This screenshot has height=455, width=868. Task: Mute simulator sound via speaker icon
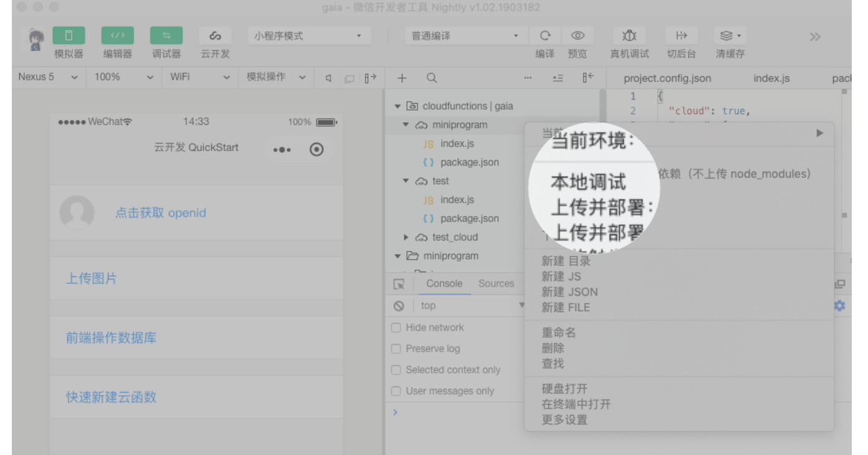pos(329,78)
